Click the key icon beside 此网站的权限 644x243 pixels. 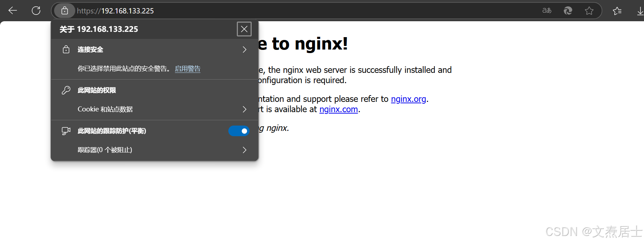[x=66, y=90]
